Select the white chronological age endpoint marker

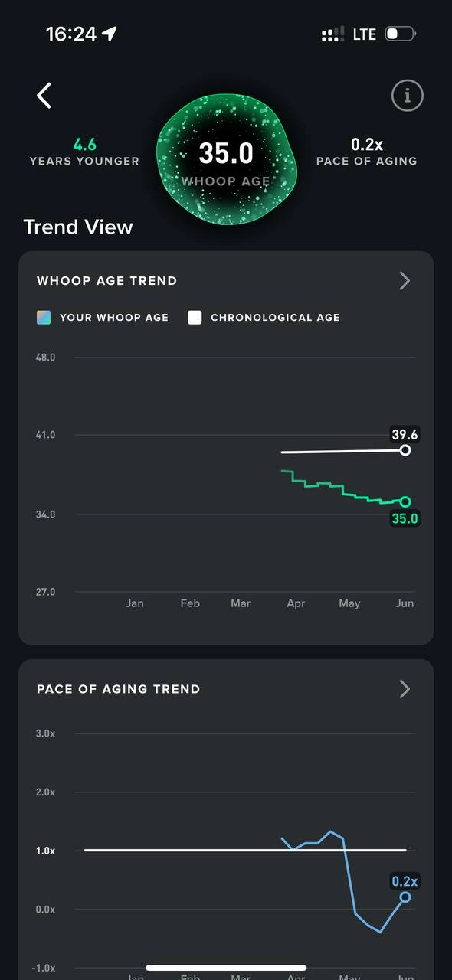click(405, 450)
